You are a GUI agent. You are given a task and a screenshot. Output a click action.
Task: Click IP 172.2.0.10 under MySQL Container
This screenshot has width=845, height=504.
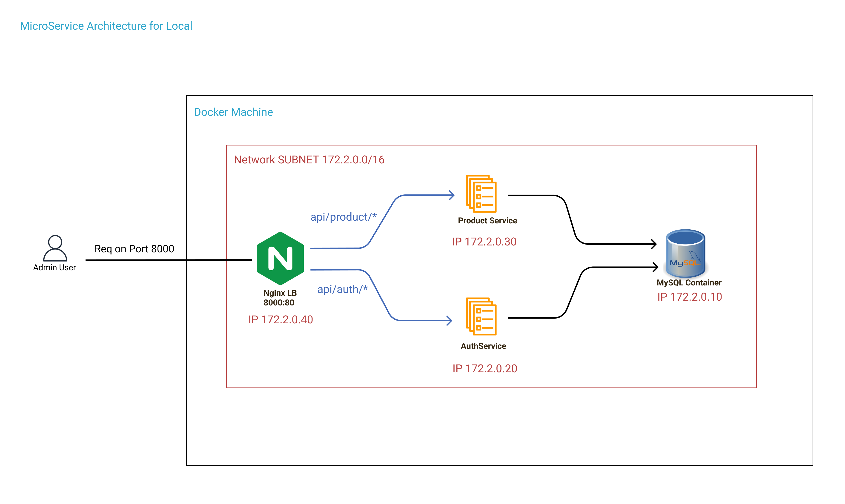click(x=689, y=297)
